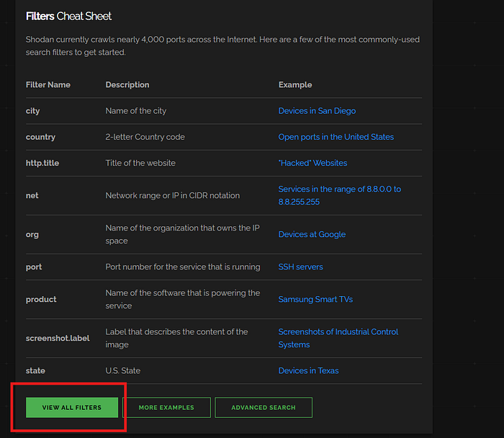Click the 'Shodan currently crawls' intro paragraph
The image size is (504, 438).
click(x=222, y=46)
